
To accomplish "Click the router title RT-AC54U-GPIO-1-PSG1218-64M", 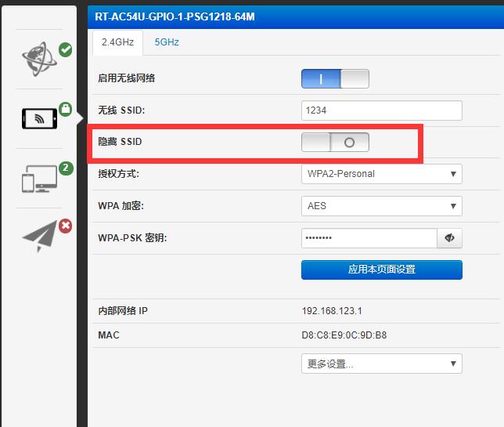I will point(175,16).
